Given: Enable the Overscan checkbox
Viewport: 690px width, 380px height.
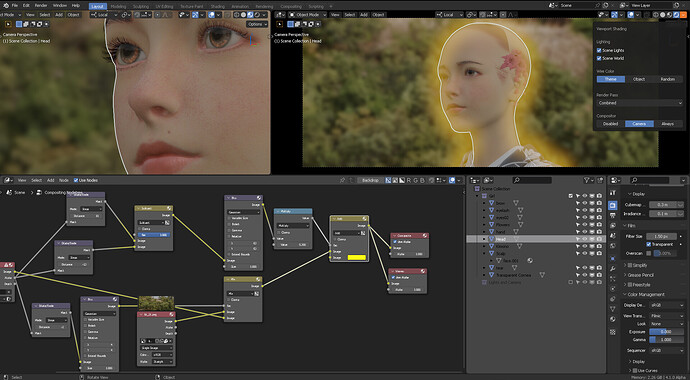Looking at the screenshot, I should (x=649, y=253).
